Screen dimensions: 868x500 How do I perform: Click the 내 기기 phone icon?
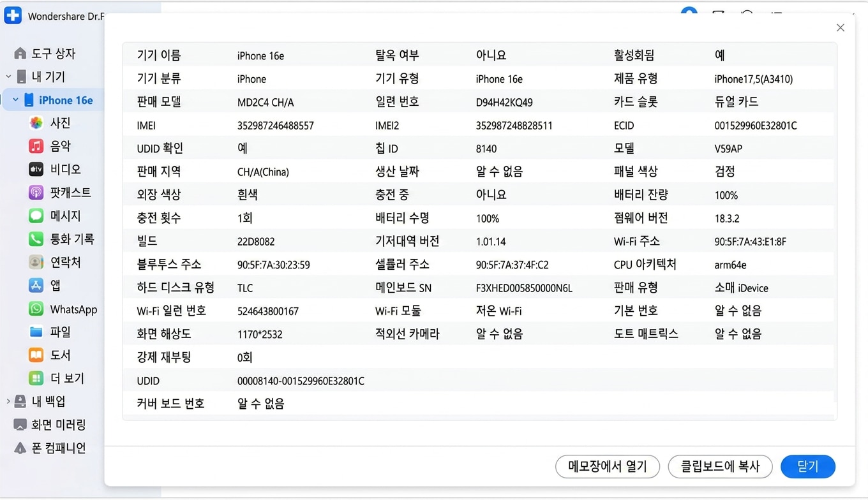[21, 77]
